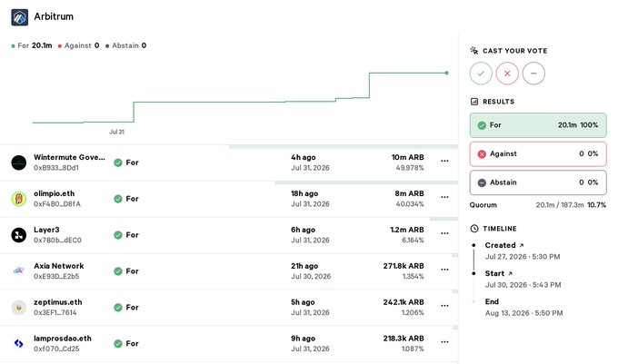Open the Layer3 avatar
This screenshot has height=364, width=618.
tap(18, 235)
